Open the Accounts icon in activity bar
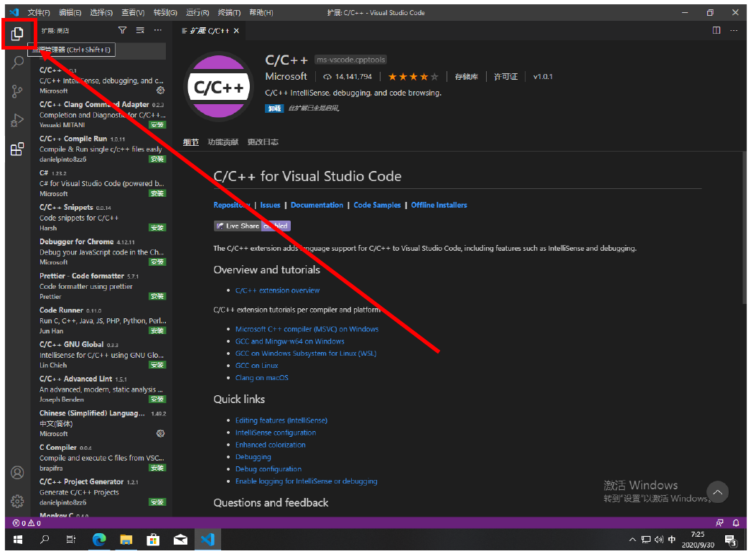The height and width of the screenshot is (559, 756). tap(17, 473)
